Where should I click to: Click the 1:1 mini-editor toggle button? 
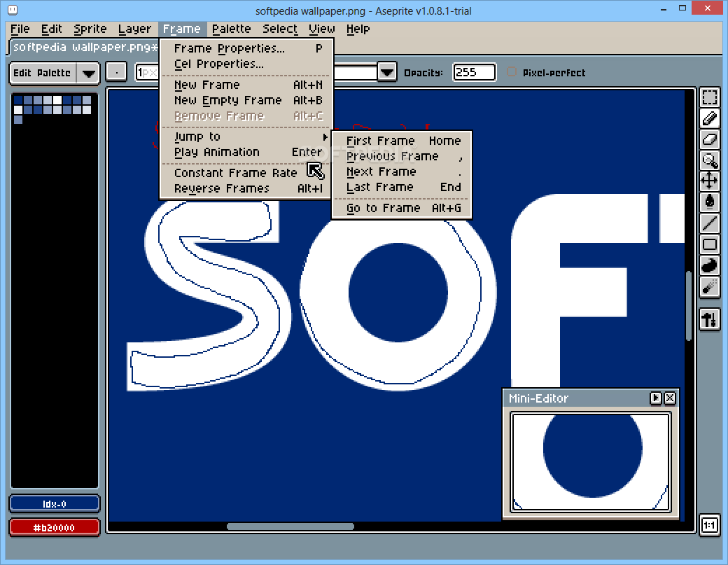709,525
